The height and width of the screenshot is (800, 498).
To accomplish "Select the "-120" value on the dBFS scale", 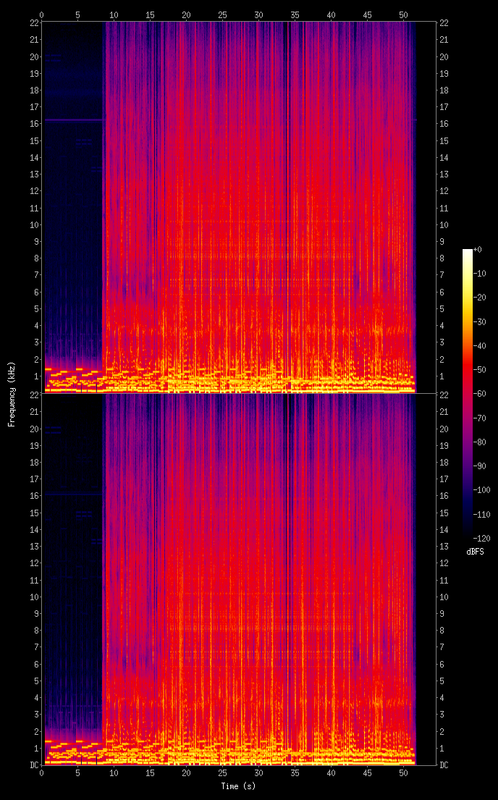I will pyautogui.click(x=481, y=538).
